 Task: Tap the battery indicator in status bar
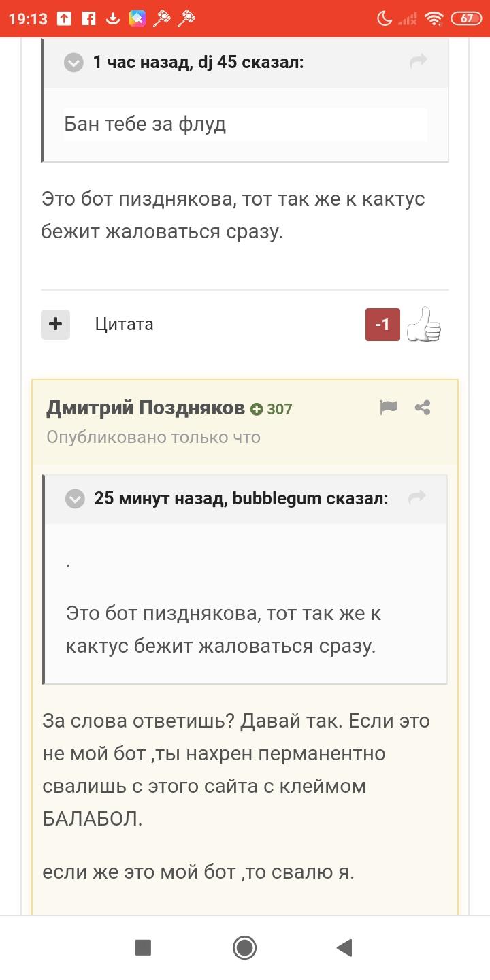(x=466, y=18)
